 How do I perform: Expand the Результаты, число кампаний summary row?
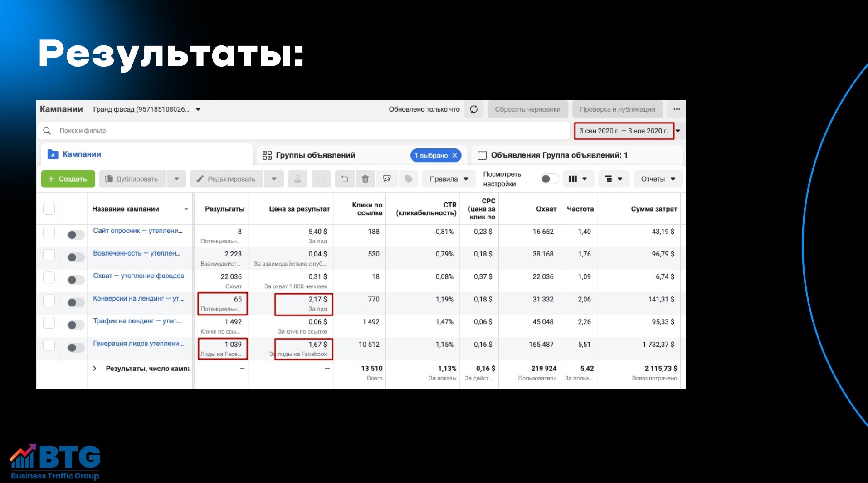tap(95, 369)
